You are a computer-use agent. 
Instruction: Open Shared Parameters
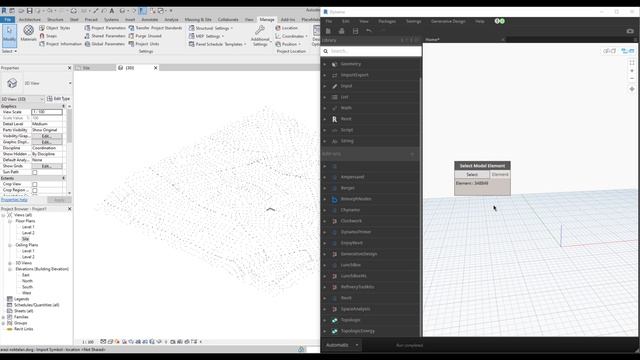[x=105, y=36]
